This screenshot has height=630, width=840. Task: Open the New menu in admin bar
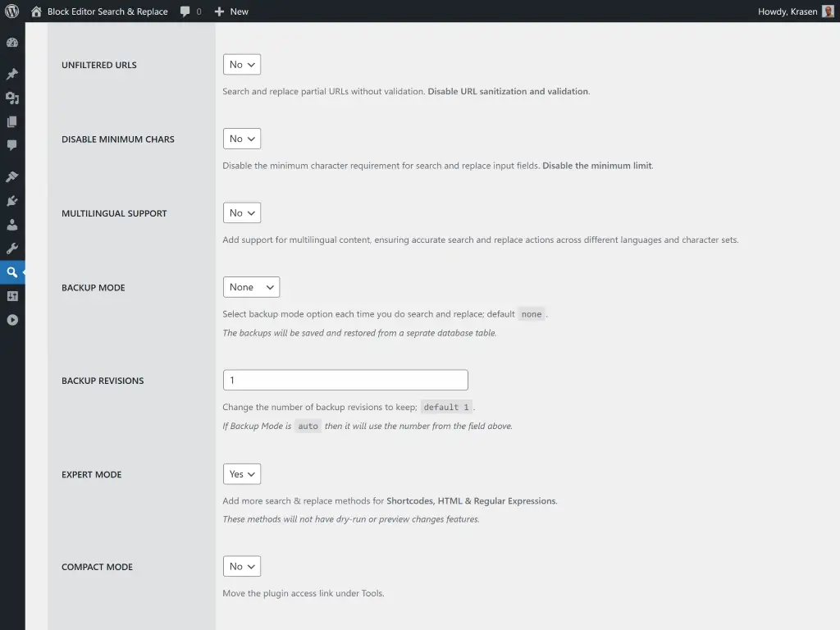click(231, 11)
